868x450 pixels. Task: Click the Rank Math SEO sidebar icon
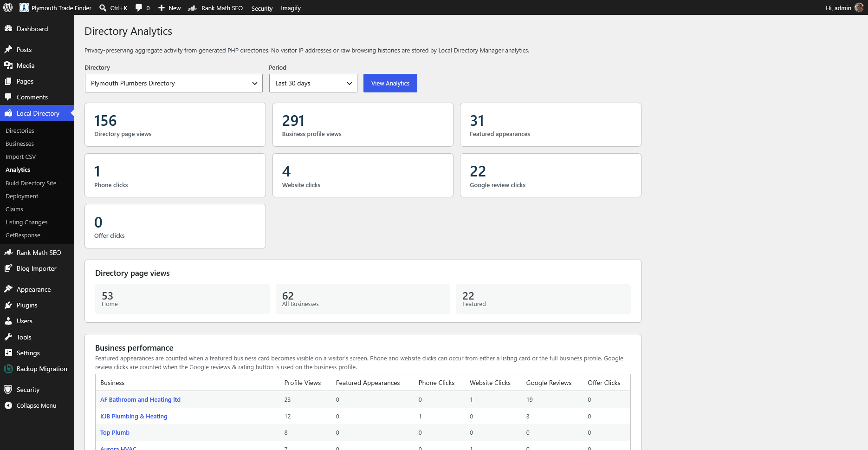(8, 253)
